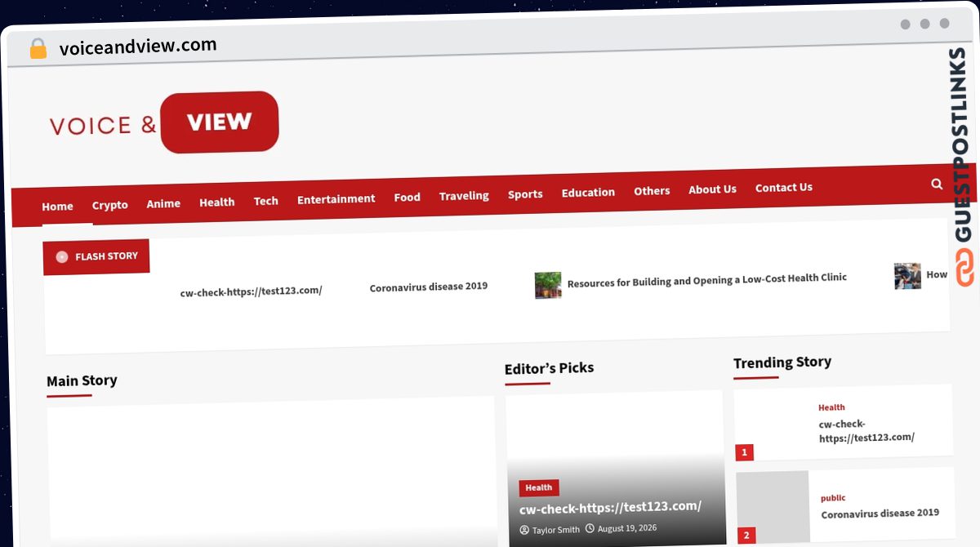Open trending story cw-check- https://test123.com/
This screenshot has height=547, width=980.
(866, 430)
